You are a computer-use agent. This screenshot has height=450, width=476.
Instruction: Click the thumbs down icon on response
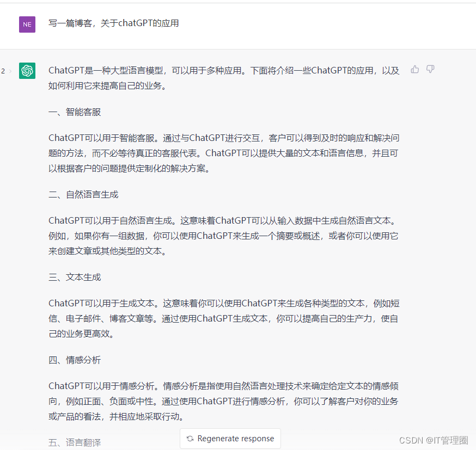(430, 70)
